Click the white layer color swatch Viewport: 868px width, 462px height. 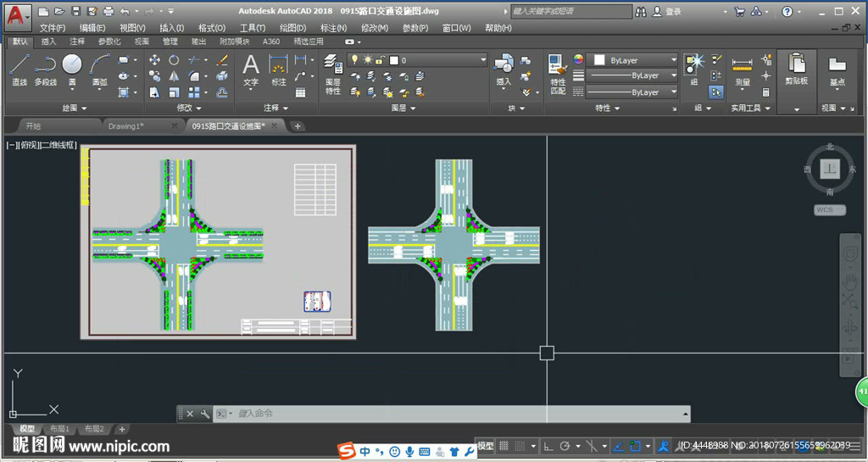394,59
